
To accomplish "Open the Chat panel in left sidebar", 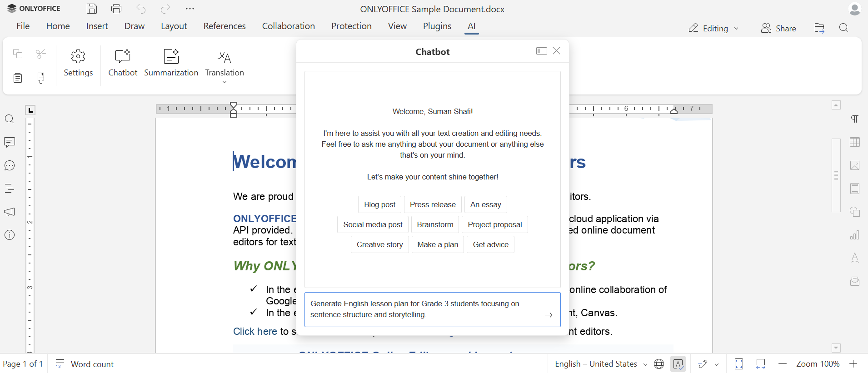I will tap(10, 165).
